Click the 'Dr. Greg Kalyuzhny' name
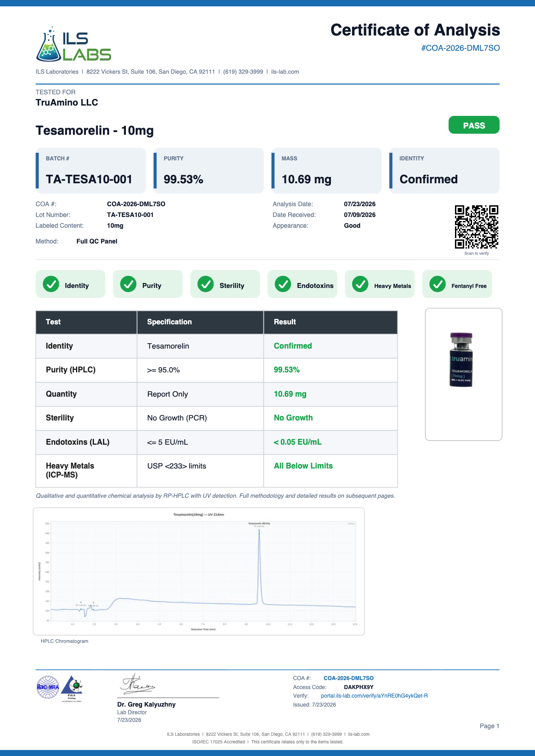Viewport: 535px width, 756px height. point(146,704)
